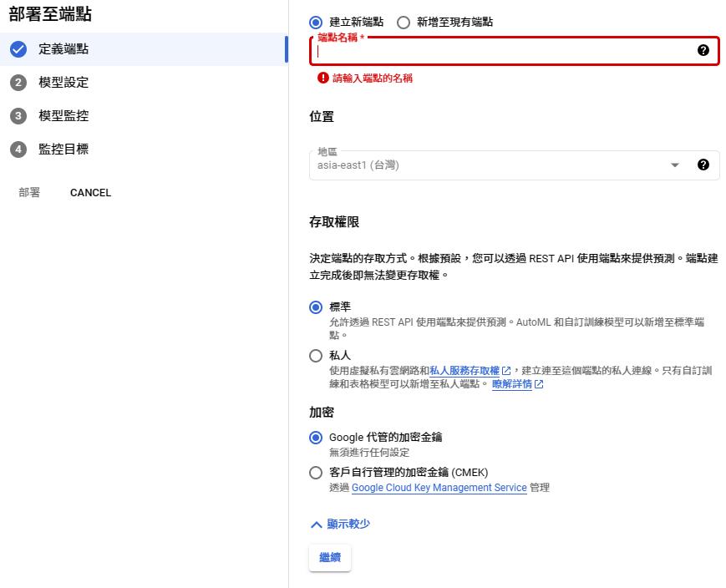Select 客戶自行管理的加密金鑰 (CMEK) option

point(316,473)
